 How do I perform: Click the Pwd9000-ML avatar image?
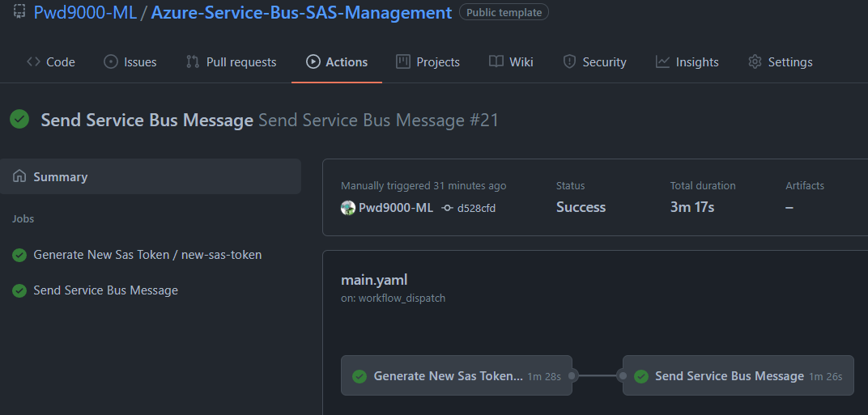point(347,208)
